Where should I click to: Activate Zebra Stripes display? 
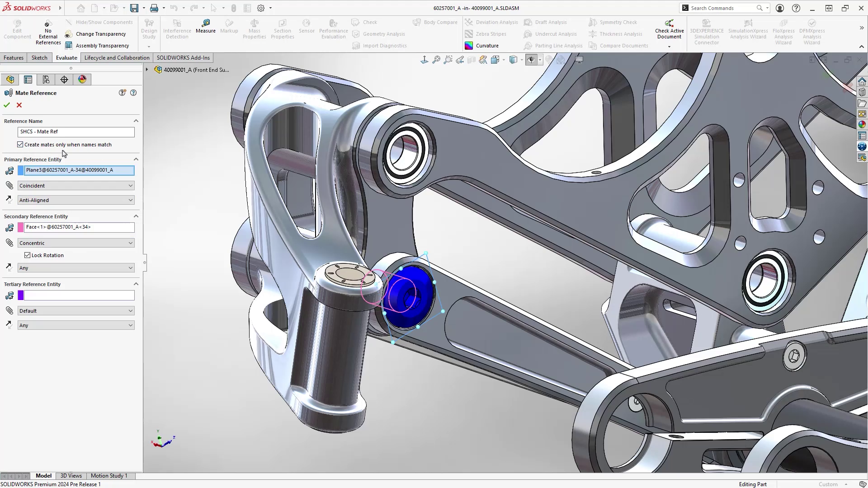tap(486, 33)
